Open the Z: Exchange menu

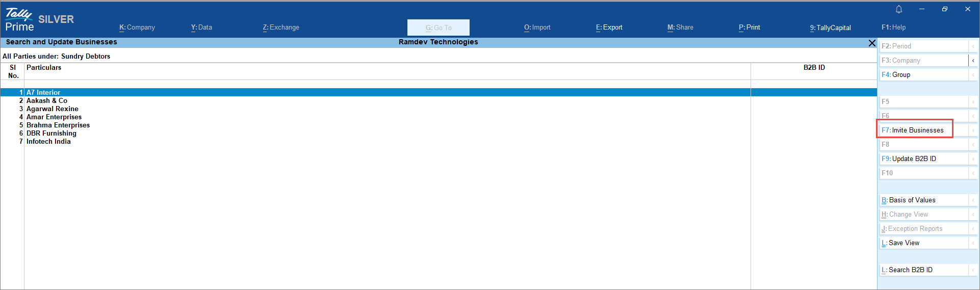[x=281, y=28]
